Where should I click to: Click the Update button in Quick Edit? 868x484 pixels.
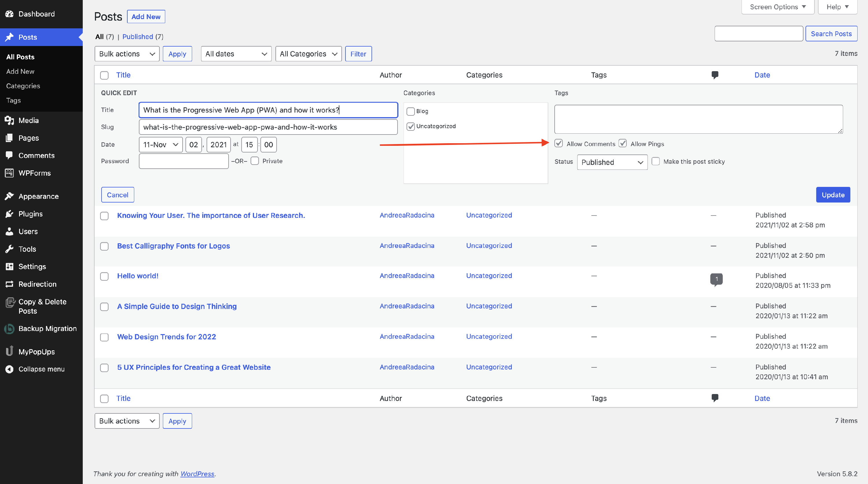pos(833,195)
